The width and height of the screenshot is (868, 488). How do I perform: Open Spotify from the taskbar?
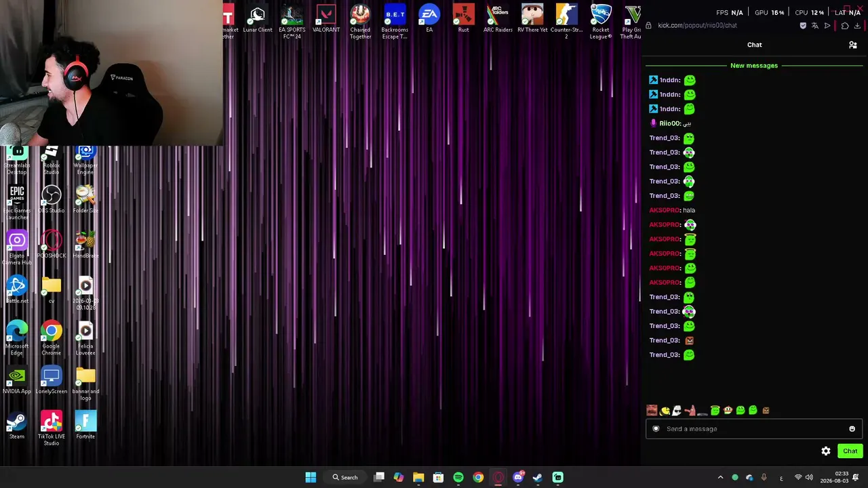pyautogui.click(x=458, y=477)
